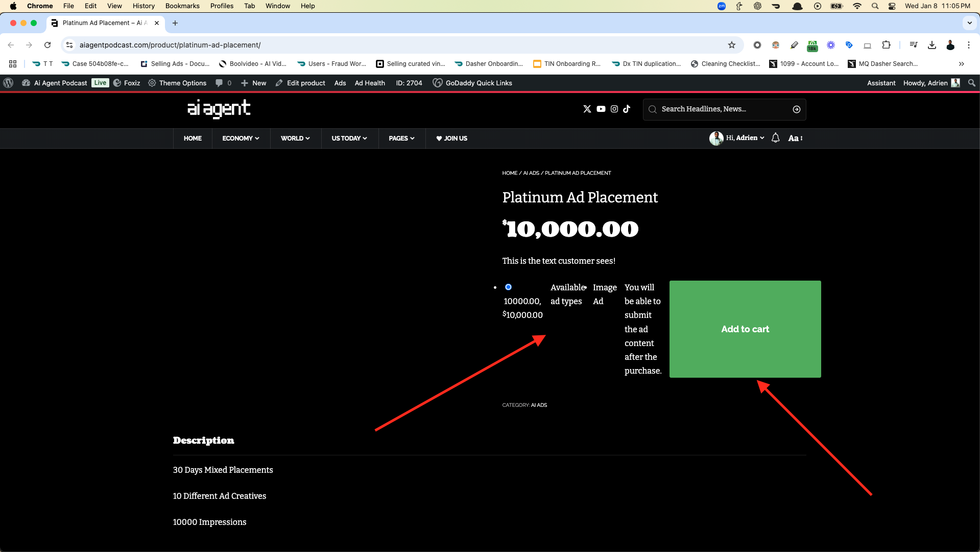Reload the page
Screen dimensions: 980x552
pos(47,45)
